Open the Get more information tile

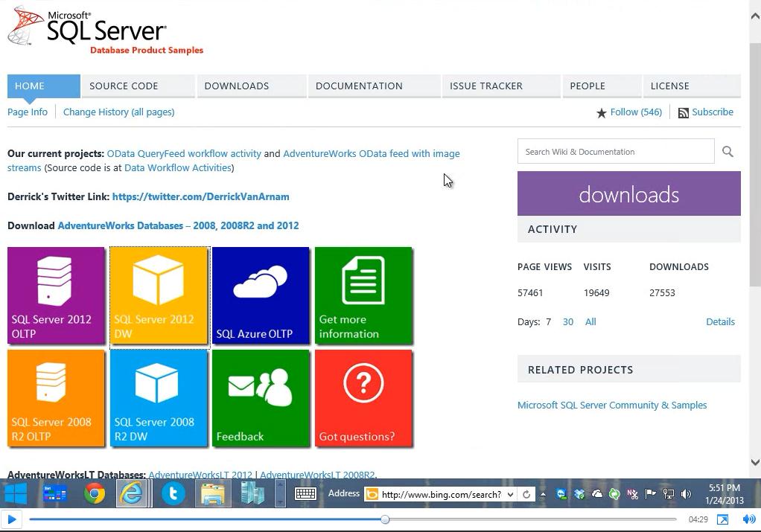click(x=363, y=295)
